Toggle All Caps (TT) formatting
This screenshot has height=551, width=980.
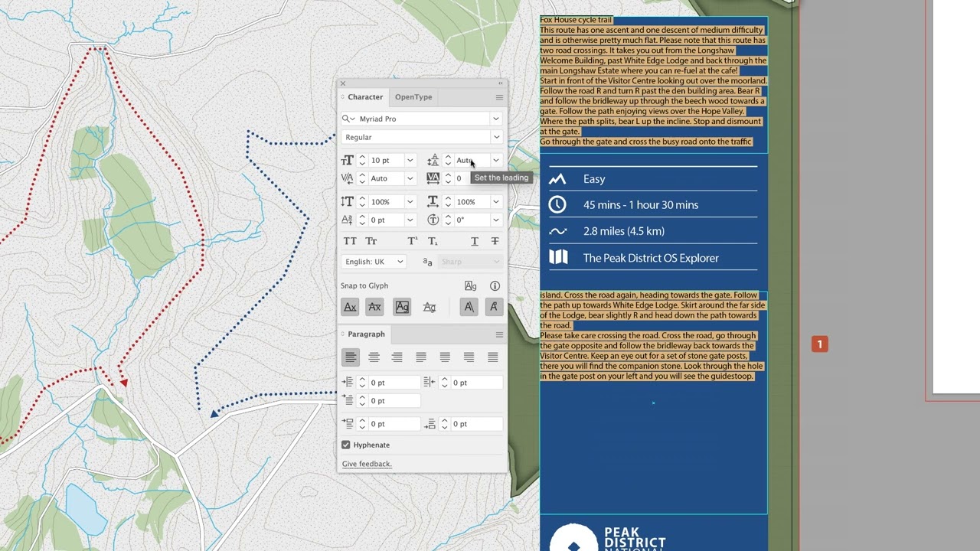click(x=350, y=241)
